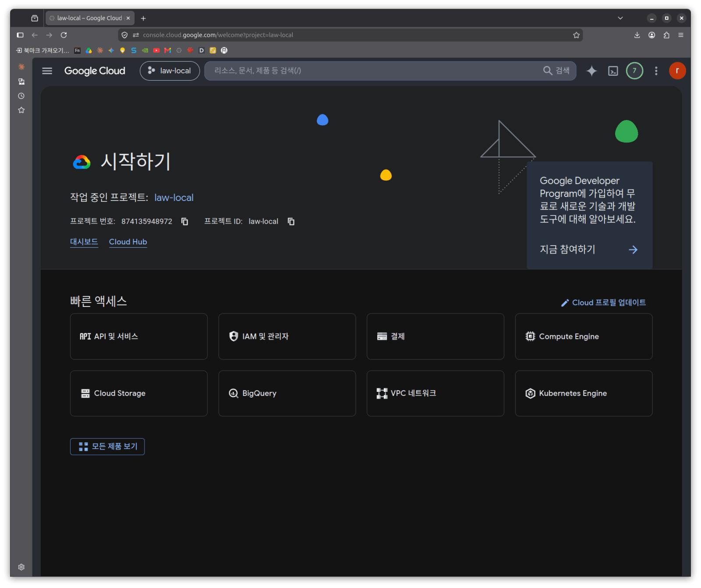Close the law-local Google Cloud tab
The image size is (701, 588).
tap(128, 18)
